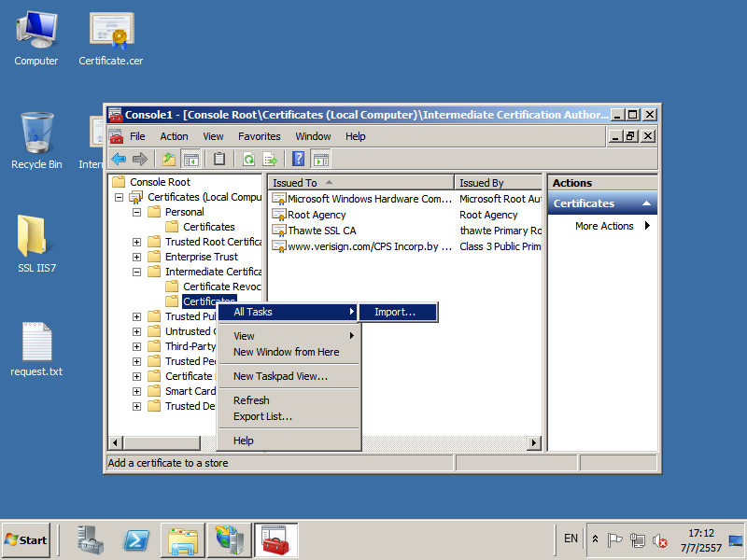Image resolution: width=747 pixels, height=560 pixels.
Task: Click More Actions in the Actions pane
Action: point(604,226)
